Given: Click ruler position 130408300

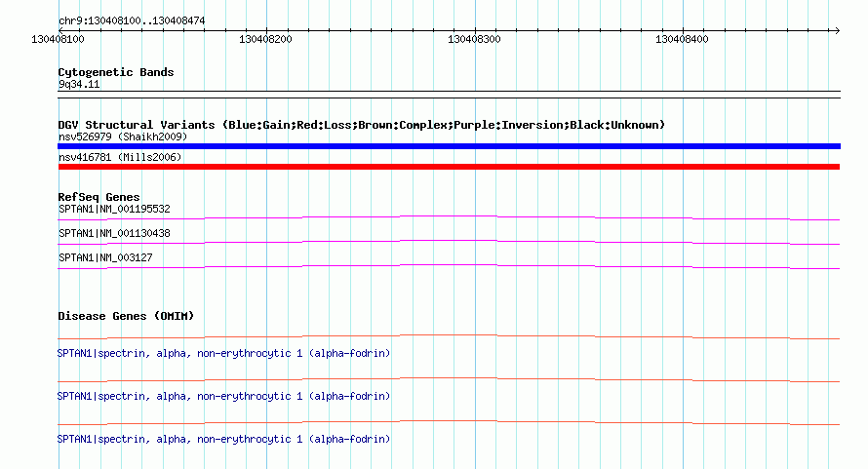Looking at the screenshot, I should coord(474,39).
